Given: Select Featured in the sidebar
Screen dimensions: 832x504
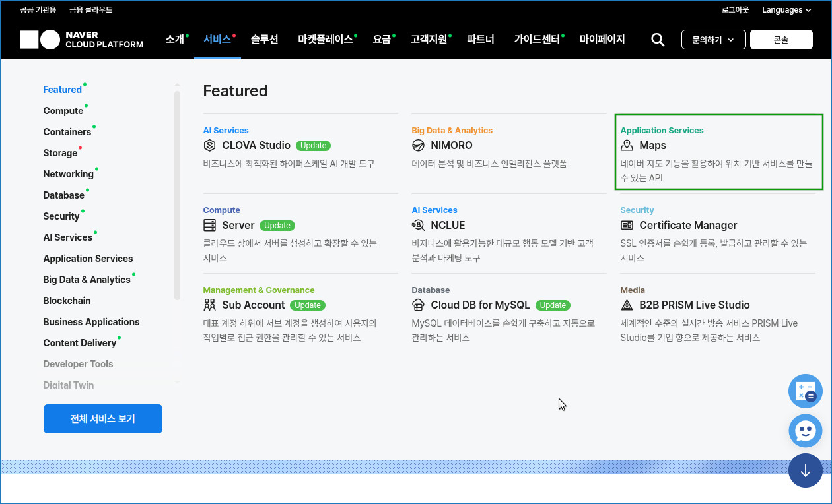Looking at the screenshot, I should coord(63,90).
